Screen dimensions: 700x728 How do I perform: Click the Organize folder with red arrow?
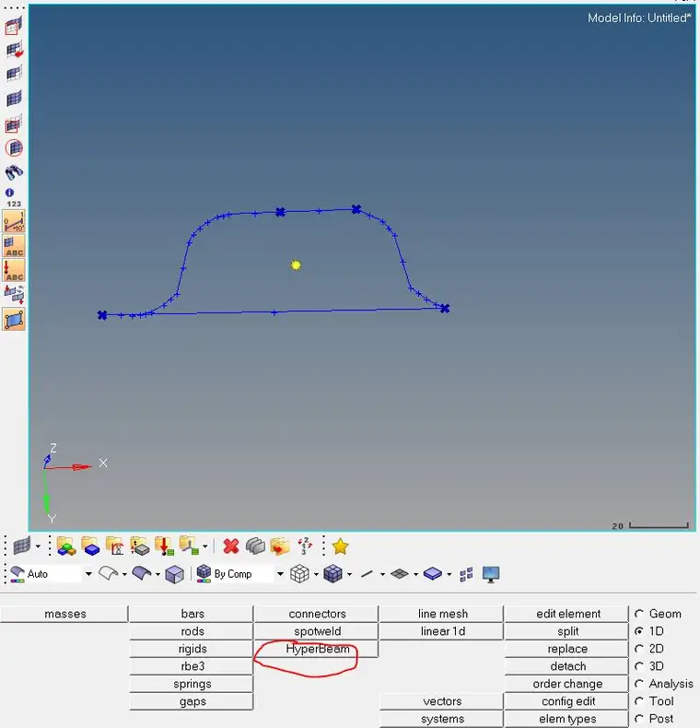(x=280, y=546)
